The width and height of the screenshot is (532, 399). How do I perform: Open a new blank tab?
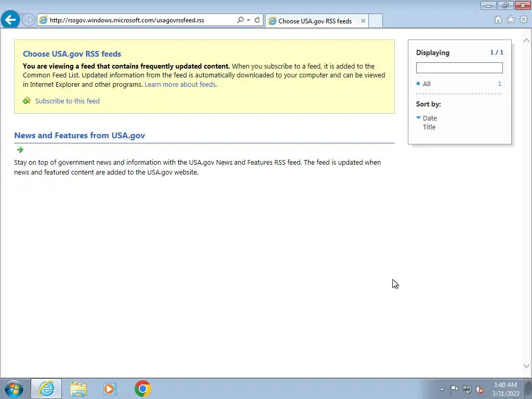(x=376, y=21)
